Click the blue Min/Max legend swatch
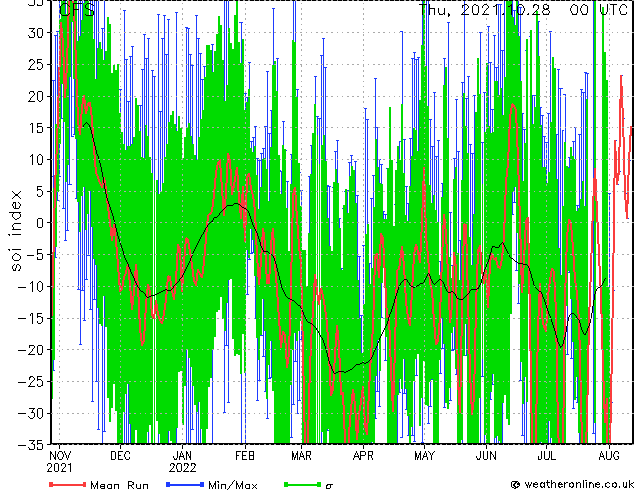 click(185, 484)
